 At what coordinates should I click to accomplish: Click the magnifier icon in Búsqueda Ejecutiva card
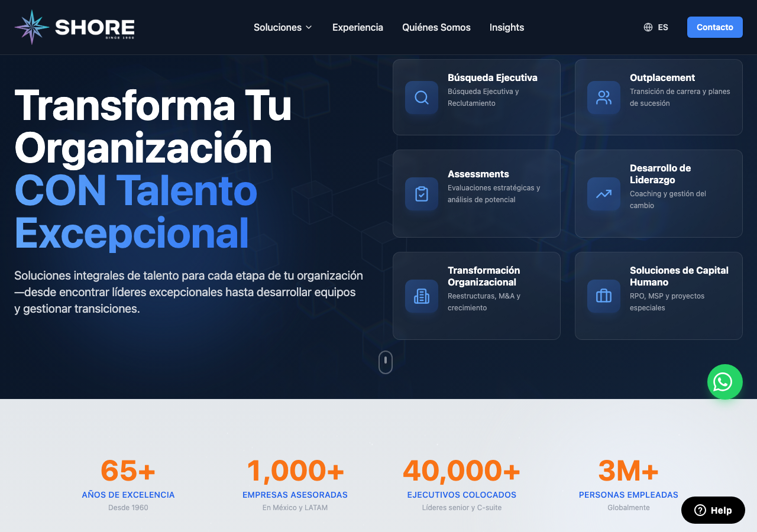(x=422, y=98)
